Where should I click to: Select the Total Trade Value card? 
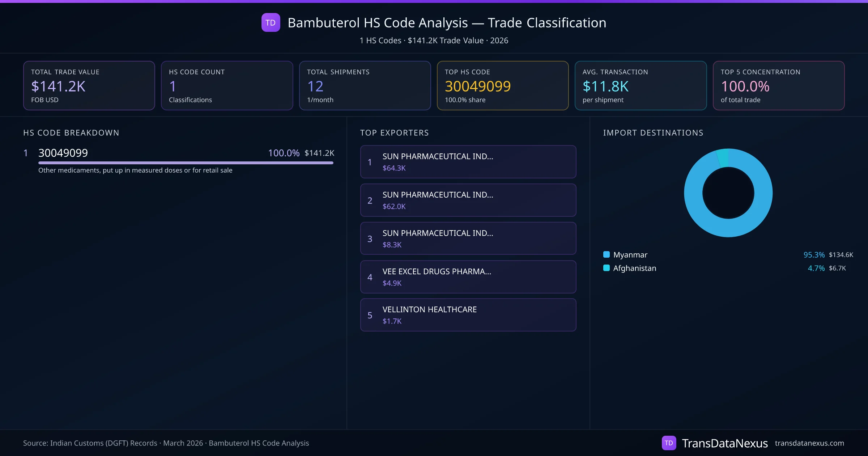pos(89,85)
